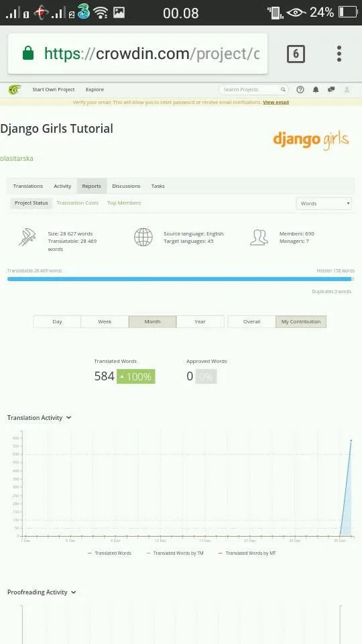Click the search magnifier icon

tap(283, 89)
